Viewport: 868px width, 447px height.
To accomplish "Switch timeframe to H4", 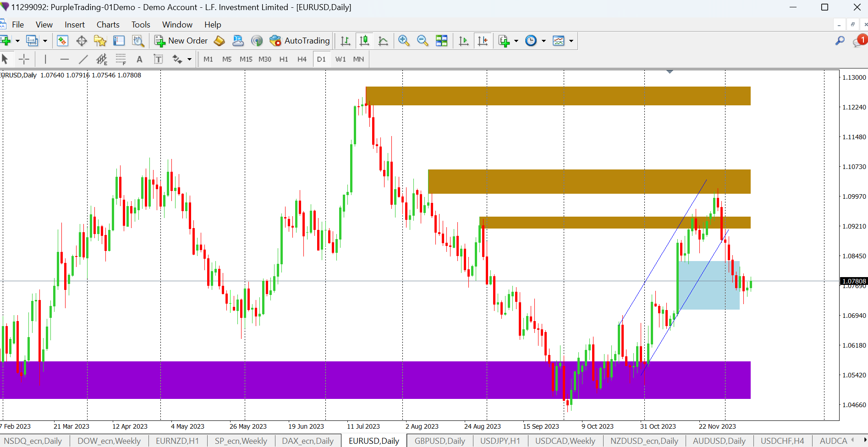I will point(302,59).
